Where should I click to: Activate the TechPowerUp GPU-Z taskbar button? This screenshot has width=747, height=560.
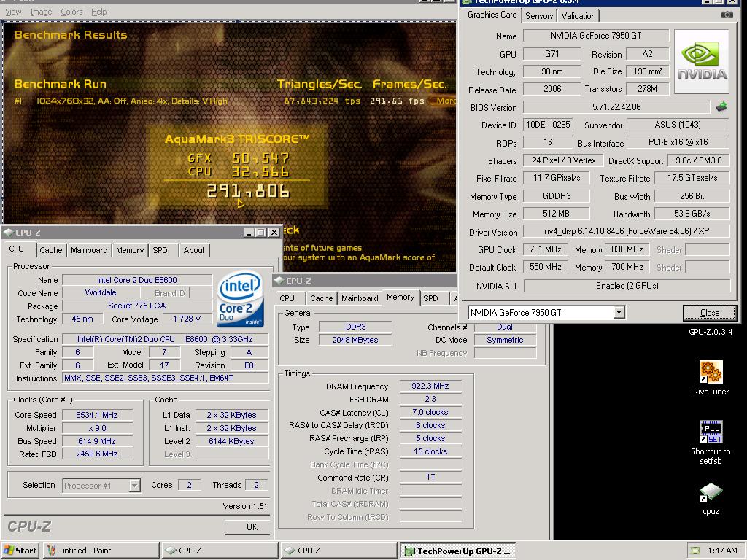click(x=458, y=551)
